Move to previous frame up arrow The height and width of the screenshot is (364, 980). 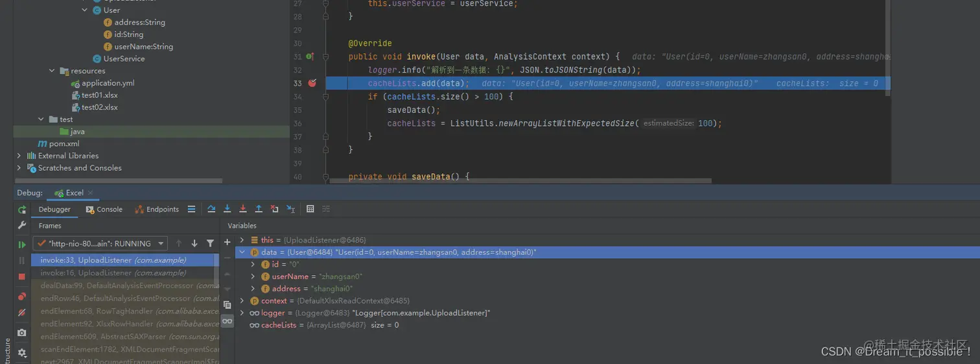tap(179, 243)
